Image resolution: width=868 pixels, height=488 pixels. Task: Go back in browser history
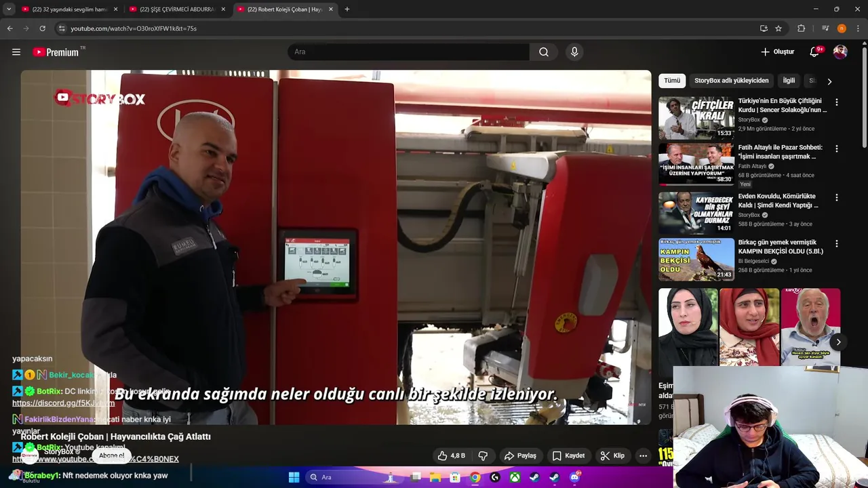pos(9,28)
